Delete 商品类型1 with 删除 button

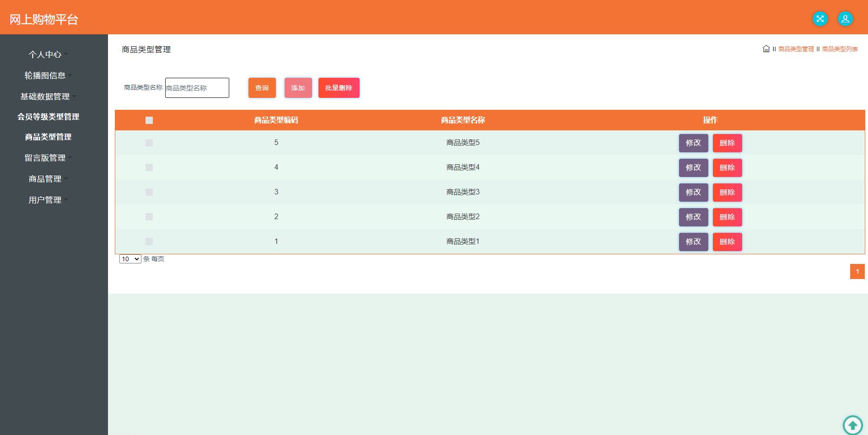click(x=727, y=242)
